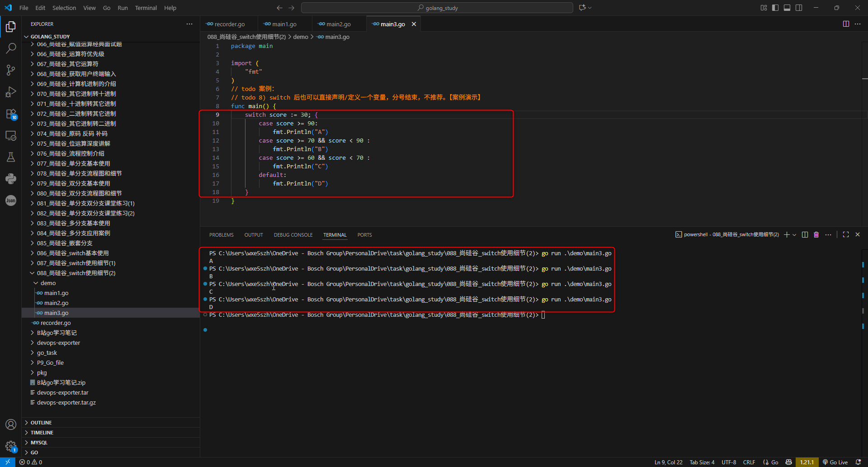Image resolution: width=868 pixels, height=467 pixels.
Task: Go forward with the navigation arrow
Action: 291,8
